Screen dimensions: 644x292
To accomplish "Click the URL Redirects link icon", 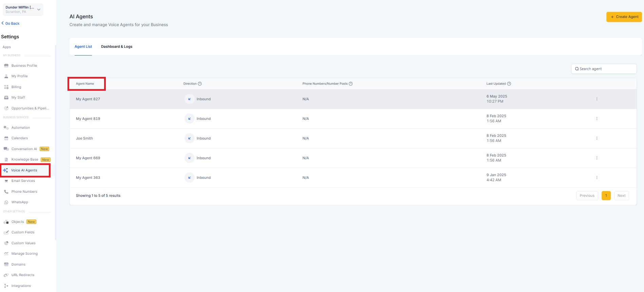I will 6,275.
